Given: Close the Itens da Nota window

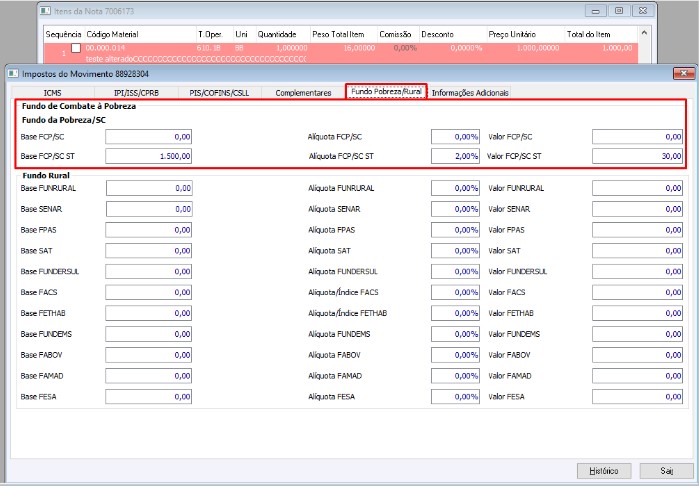Looking at the screenshot, I should 642,11.
